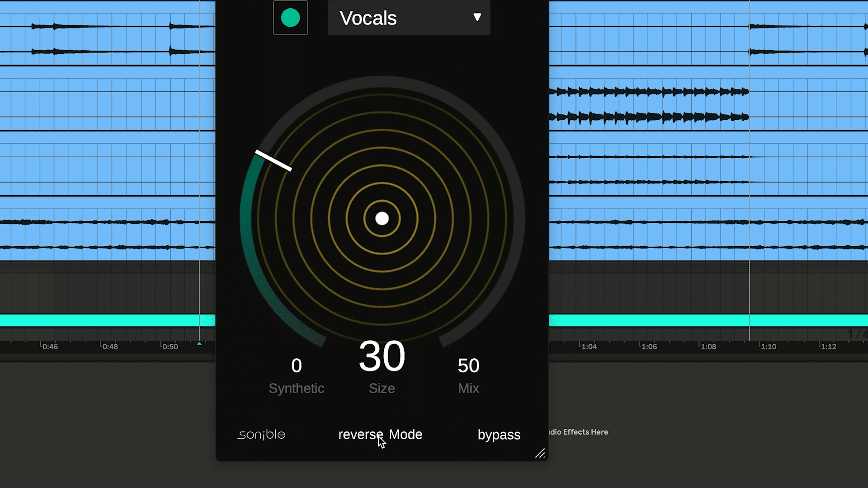
Task: Click the 1:06 mark on the timeline ruler
Action: click(x=649, y=347)
